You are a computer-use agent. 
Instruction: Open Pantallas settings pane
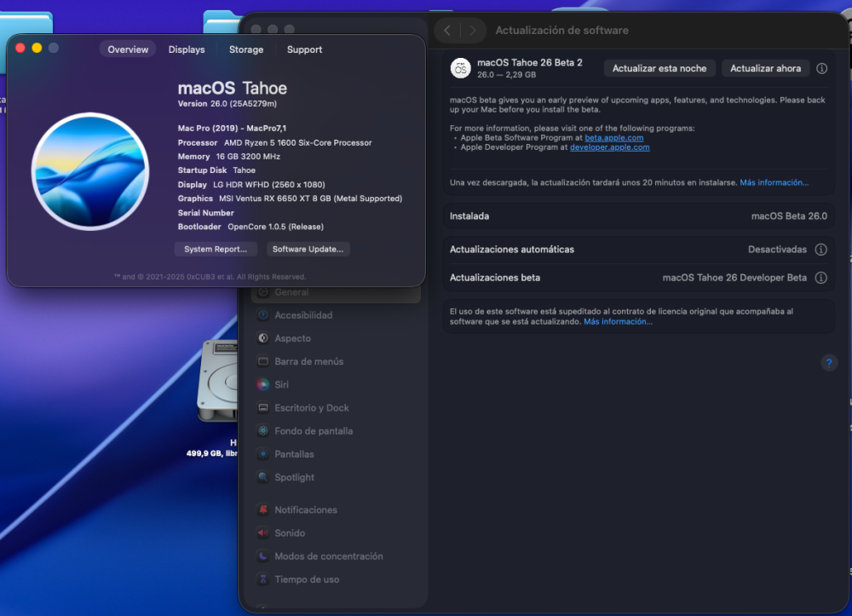[x=336, y=454]
